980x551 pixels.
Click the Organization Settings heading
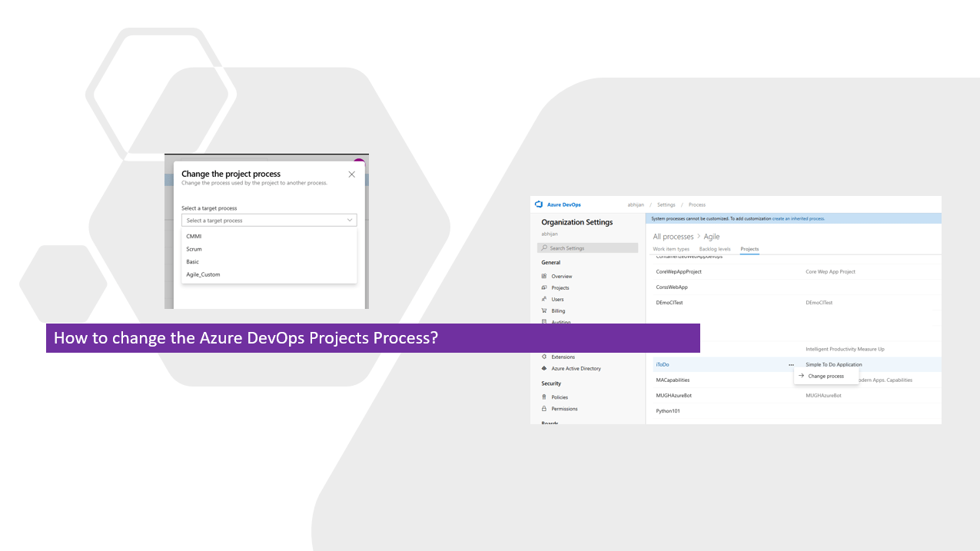[x=577, y=222]
